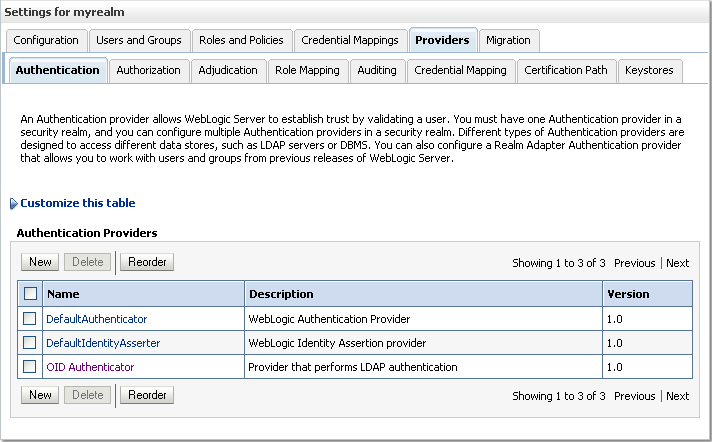Check the OID Authenticator row checkbox

click(x=31, y=367)
